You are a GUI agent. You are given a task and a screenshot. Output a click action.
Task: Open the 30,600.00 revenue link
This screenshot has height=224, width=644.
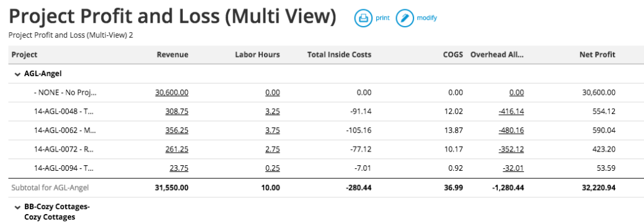(x=172, y=93)
